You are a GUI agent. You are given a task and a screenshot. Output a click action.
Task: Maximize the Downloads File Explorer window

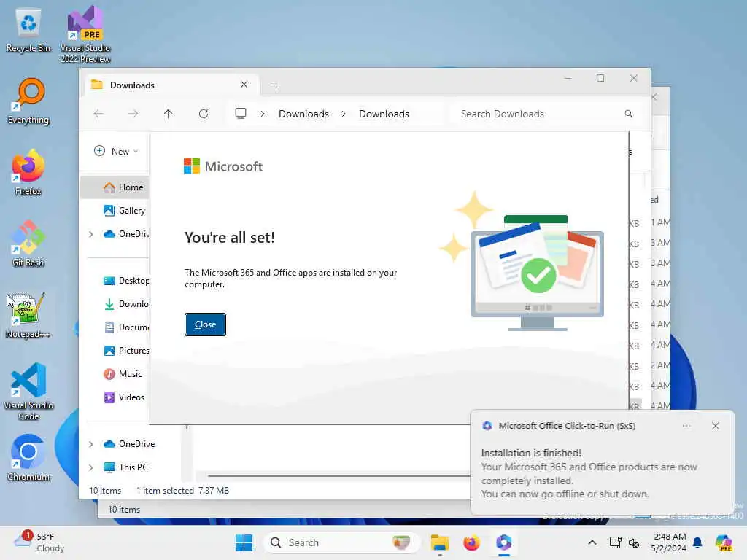[x=600, y=78]
